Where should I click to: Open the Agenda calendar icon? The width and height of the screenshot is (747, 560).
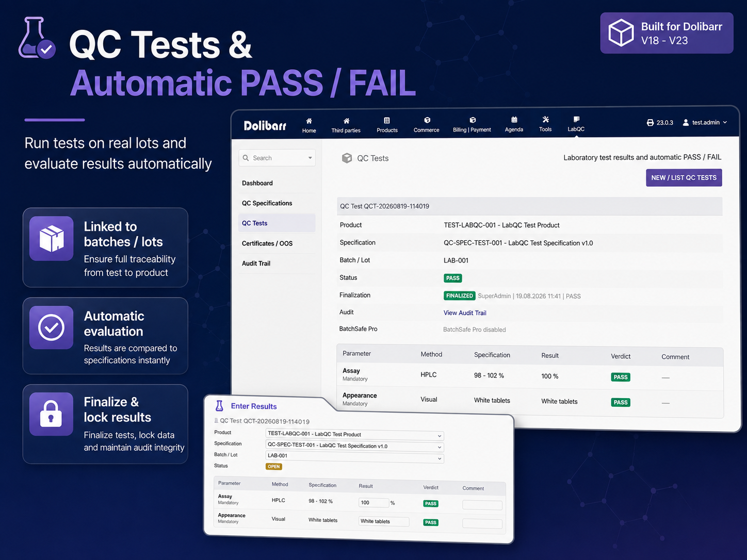coord(514,120)
